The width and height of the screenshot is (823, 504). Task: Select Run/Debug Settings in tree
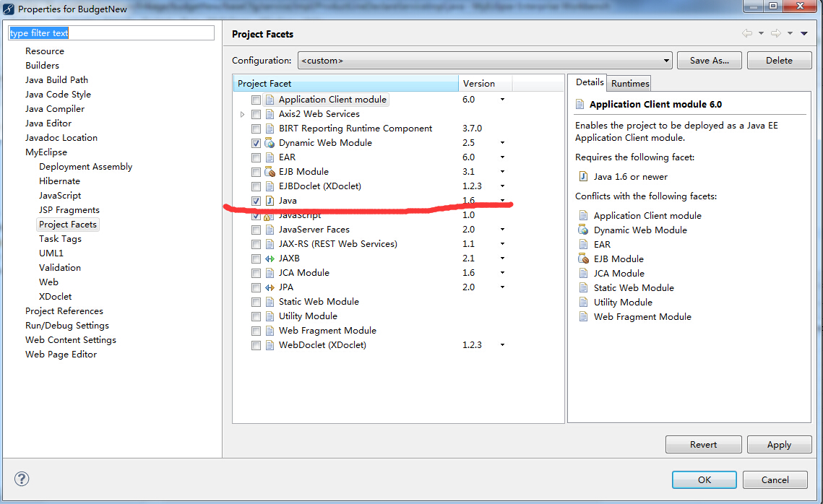click(x=67, y=325)
